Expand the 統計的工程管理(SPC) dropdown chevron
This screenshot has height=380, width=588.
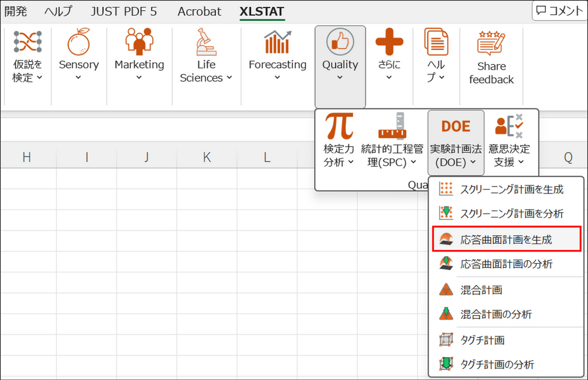pos(413,162)
